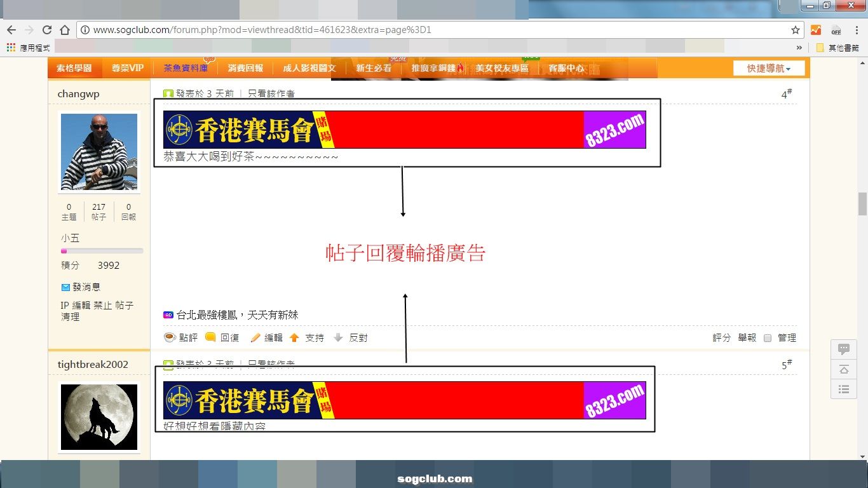Screen dimensions: 868x488
Task: Click the 評分 link
Action: pos(722,338)
